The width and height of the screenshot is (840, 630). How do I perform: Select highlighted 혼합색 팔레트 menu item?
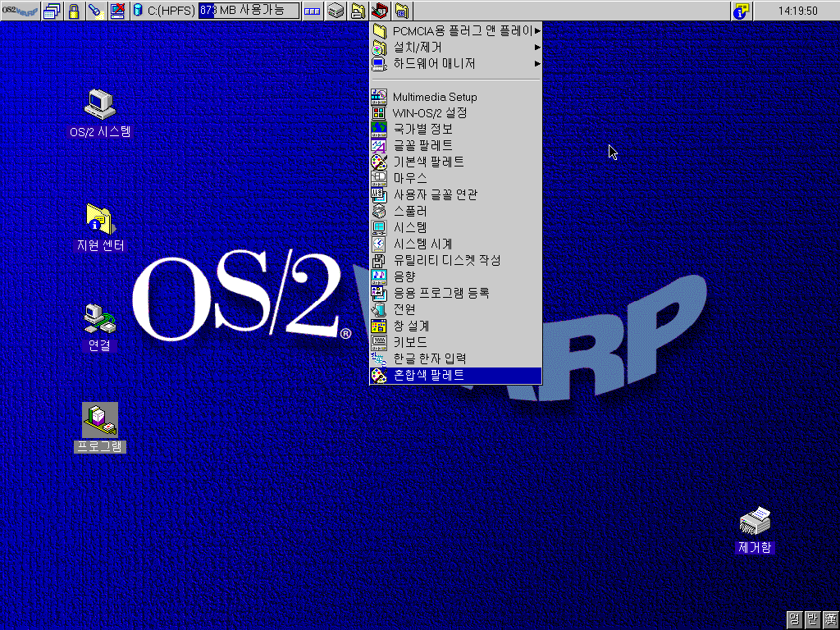456,375
